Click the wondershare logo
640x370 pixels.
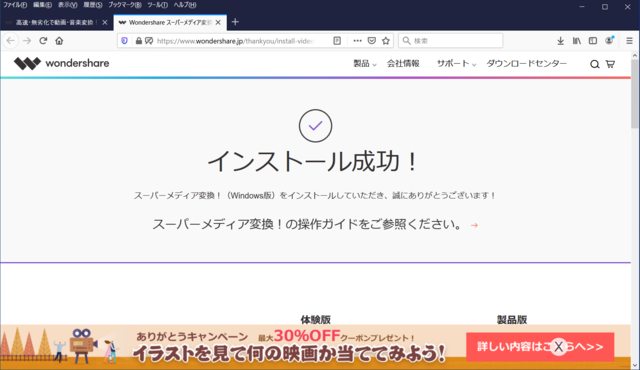click(x=62, y=63)
